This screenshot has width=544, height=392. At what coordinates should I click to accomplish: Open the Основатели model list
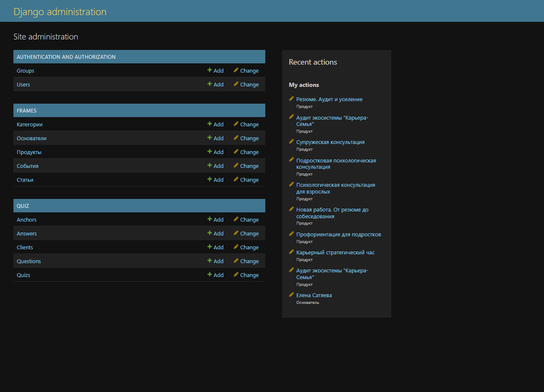31,138
